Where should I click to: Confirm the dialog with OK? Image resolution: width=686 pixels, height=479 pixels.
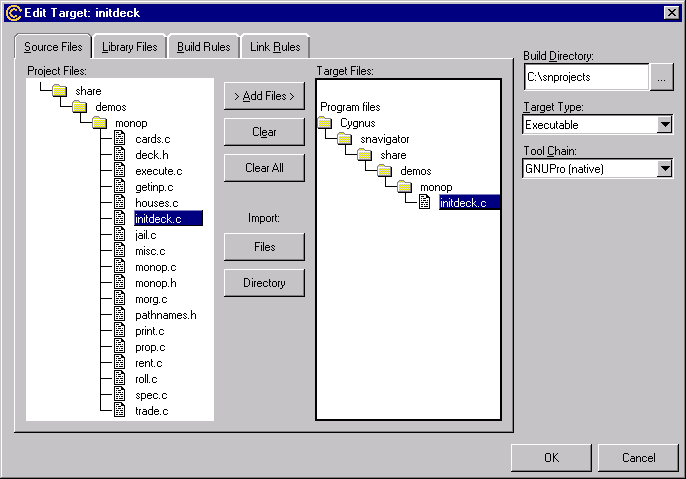551,458
